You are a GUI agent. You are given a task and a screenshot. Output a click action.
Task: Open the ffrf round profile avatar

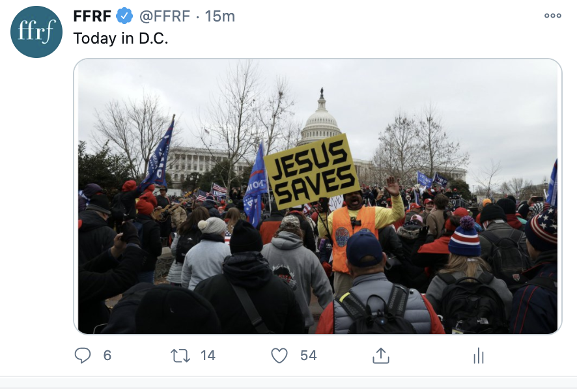pyautogui.click(x=36, y=32)
